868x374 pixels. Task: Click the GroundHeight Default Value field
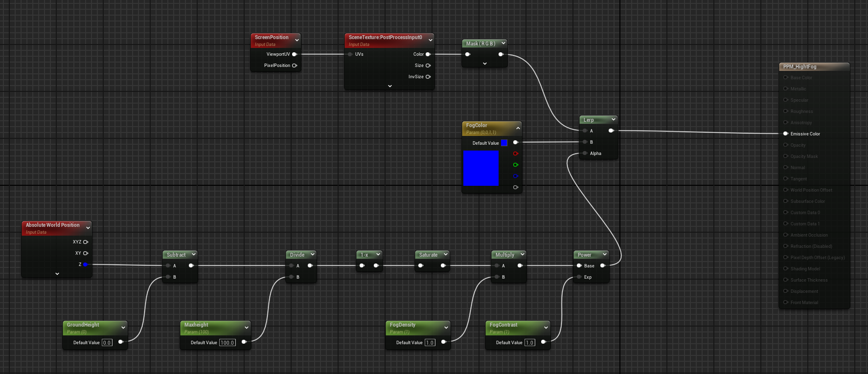point(107,343)
